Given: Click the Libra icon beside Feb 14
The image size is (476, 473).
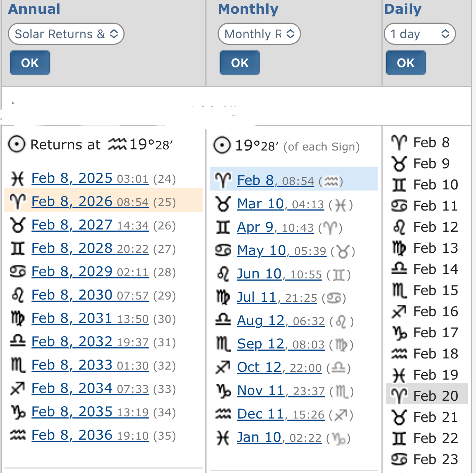Looking at the screenshot, I should pyautogui.click(x=399, y=269).
